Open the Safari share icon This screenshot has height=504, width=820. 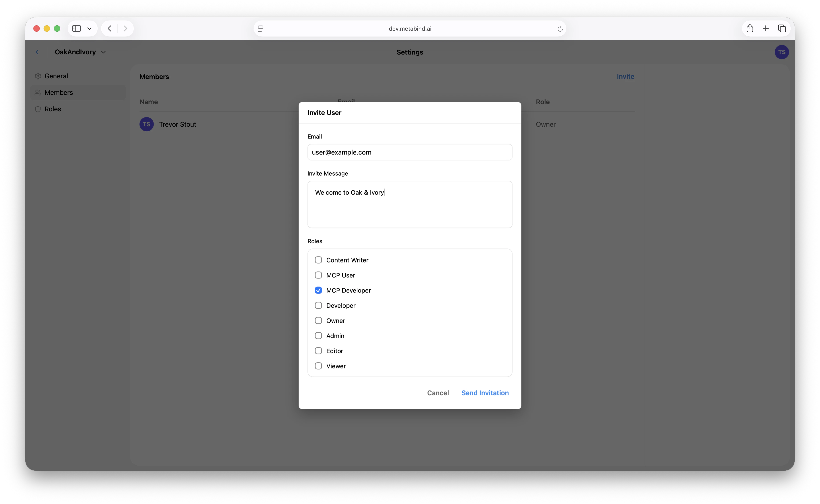750,28
